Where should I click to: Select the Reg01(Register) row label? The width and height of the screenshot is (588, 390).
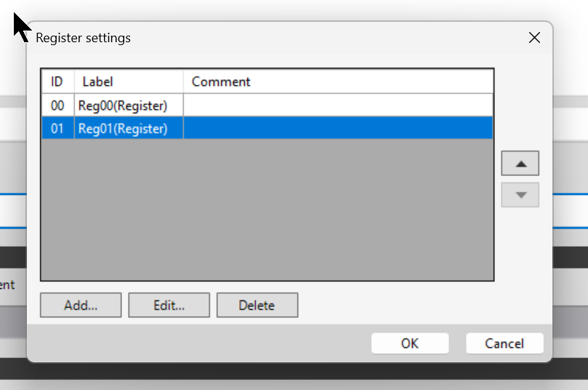(129, 128)
